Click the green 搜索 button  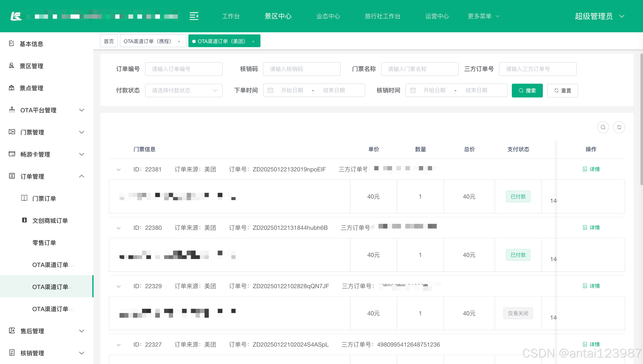click(527, 90)
